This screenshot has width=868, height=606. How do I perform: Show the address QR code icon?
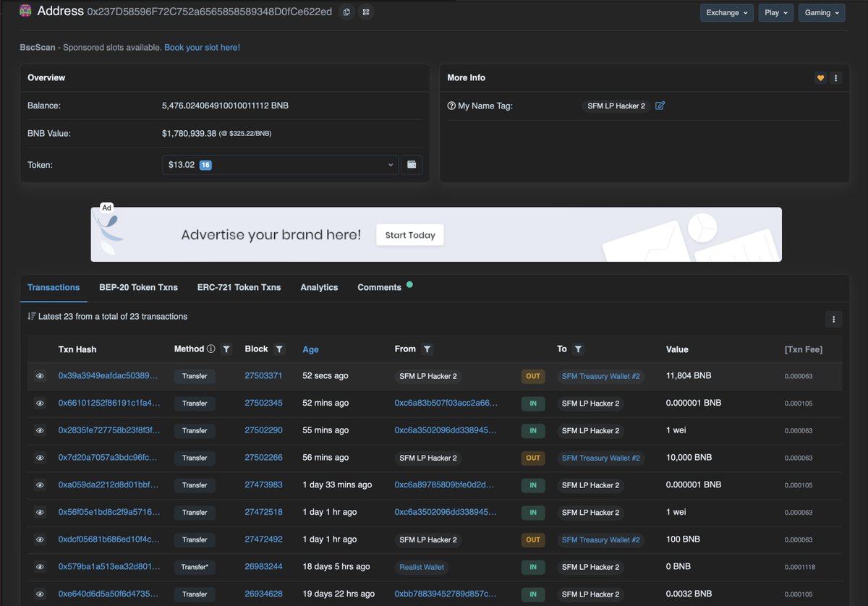(x=366, y=12)
